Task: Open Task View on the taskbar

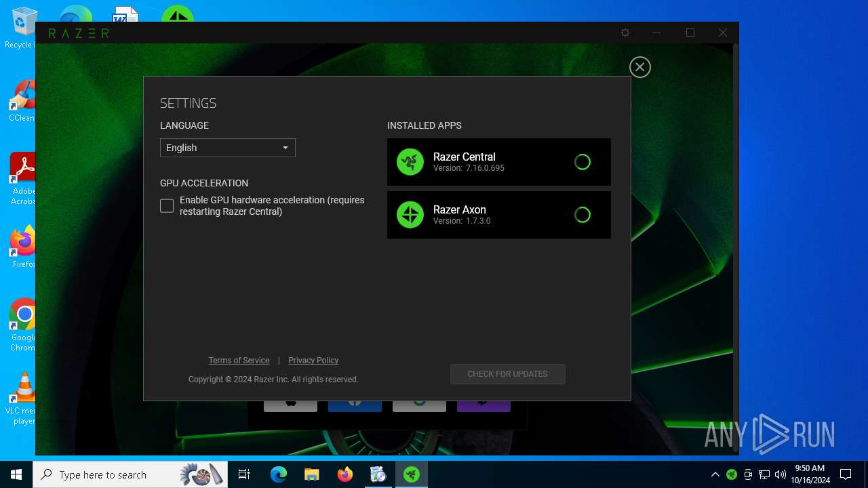Action: point(244,474)
